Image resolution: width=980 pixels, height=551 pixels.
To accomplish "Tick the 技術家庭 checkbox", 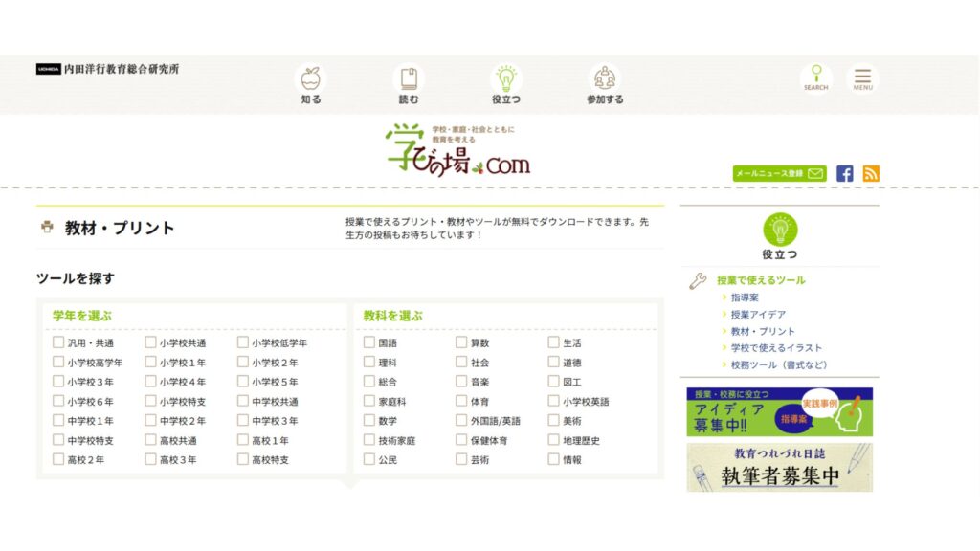I will (x=369, y=440).
